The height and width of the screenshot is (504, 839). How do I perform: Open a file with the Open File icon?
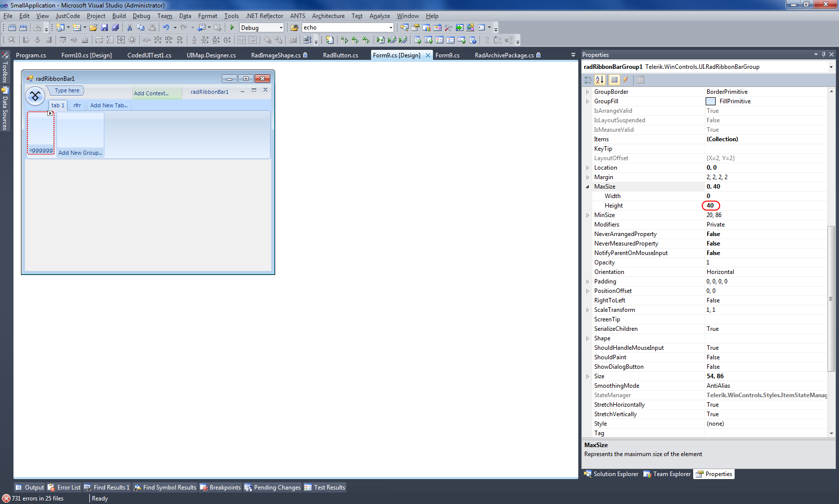[93, 28]
